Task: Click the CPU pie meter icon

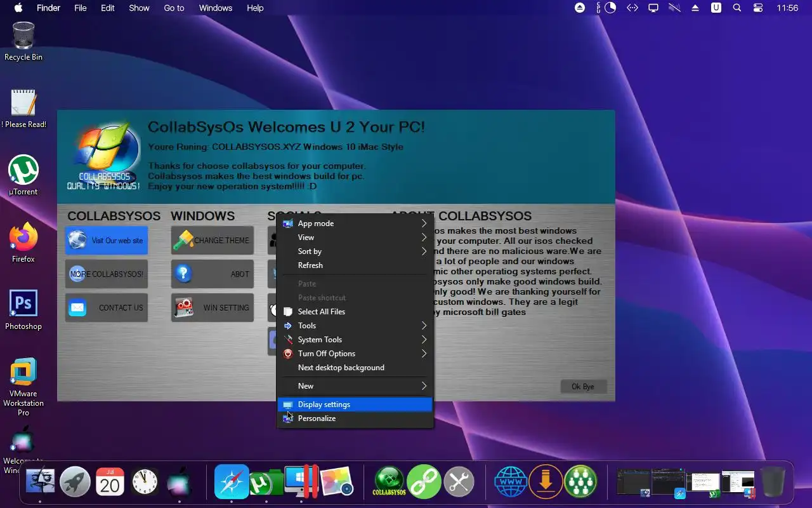Action: coord(610,8)
